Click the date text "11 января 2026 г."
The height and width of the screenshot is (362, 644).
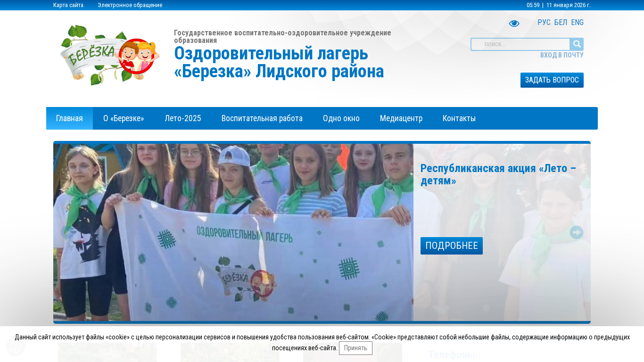tap(569, 5)
